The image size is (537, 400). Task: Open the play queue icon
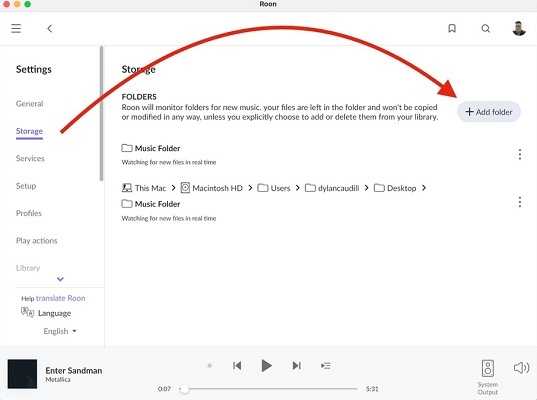(326, 366)
